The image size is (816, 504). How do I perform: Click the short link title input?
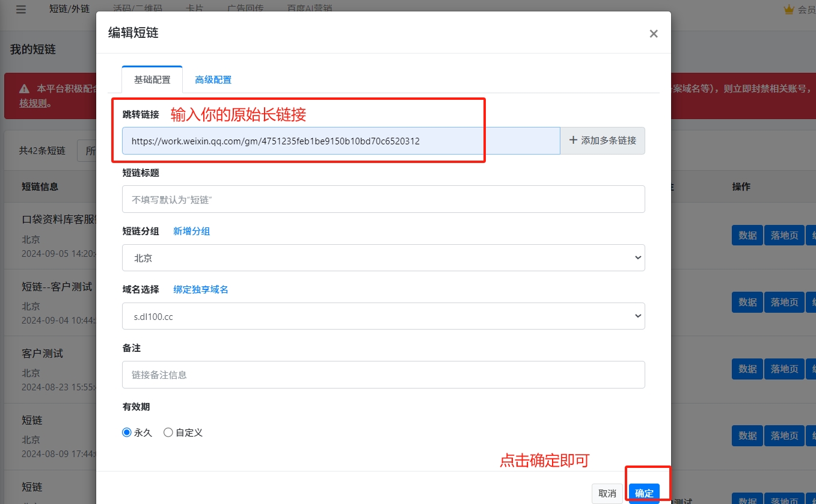[x=383, y=200]
